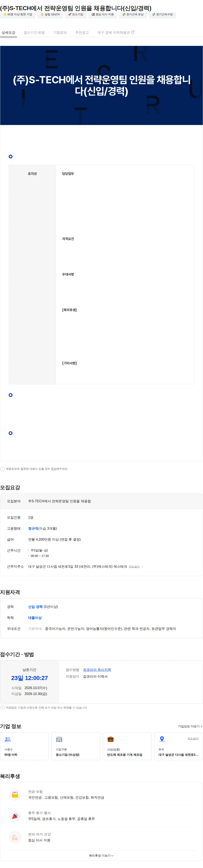Click the 모집분야 row title text
The image size is (203, 868).
click(x=60, y=501)
